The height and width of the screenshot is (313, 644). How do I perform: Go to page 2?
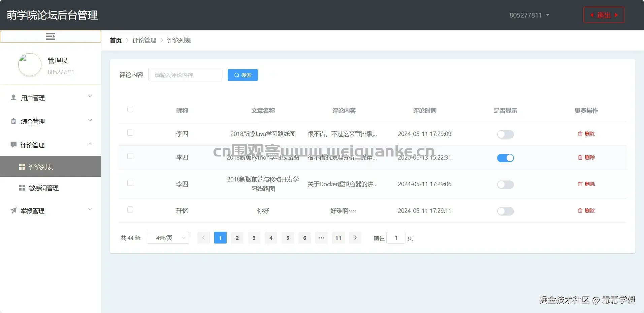pyautogui.click(x=237, y=238)
